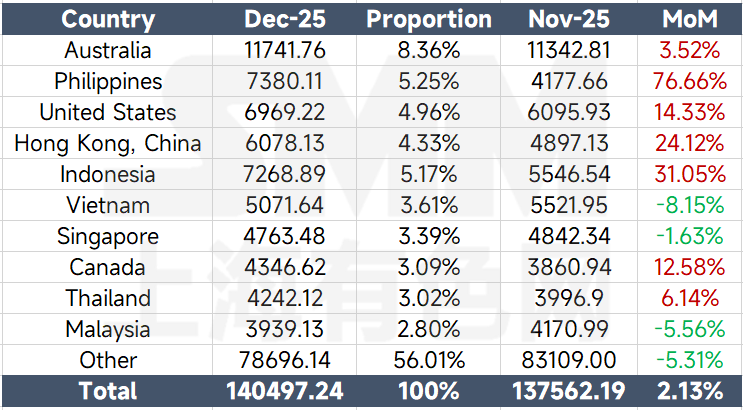
Task: Select the Australia country cell
Action: [108, 50]
